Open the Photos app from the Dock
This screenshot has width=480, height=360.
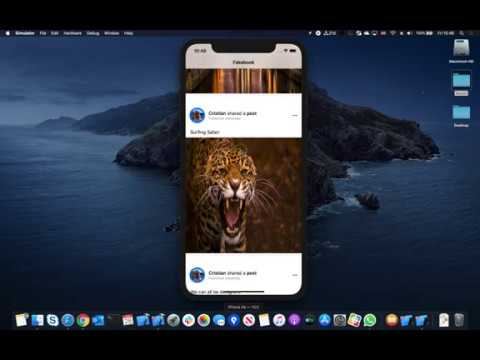(x=204, y=320)
